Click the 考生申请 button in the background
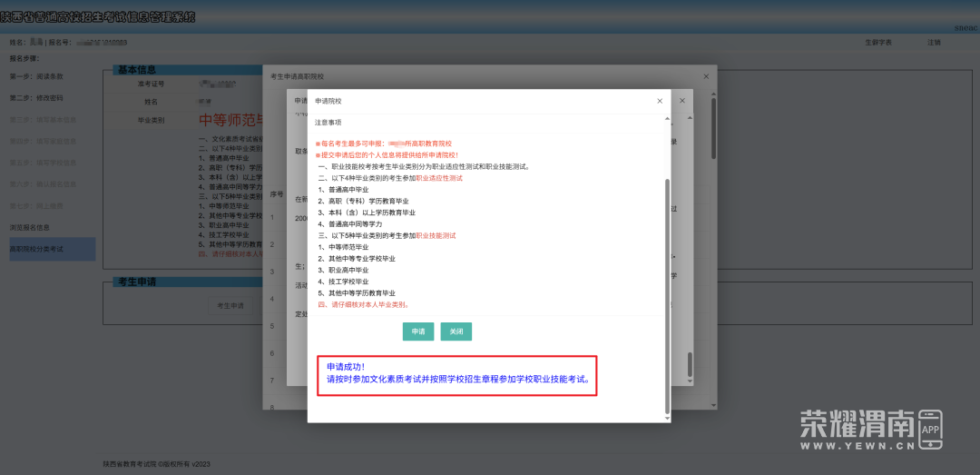Image resolution: width=980 pixels, height=475 pixels. tap(230, 306)
